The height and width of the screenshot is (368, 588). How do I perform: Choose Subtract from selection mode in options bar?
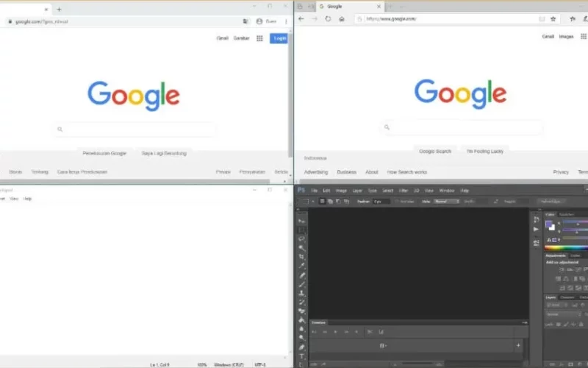(338, 202)
